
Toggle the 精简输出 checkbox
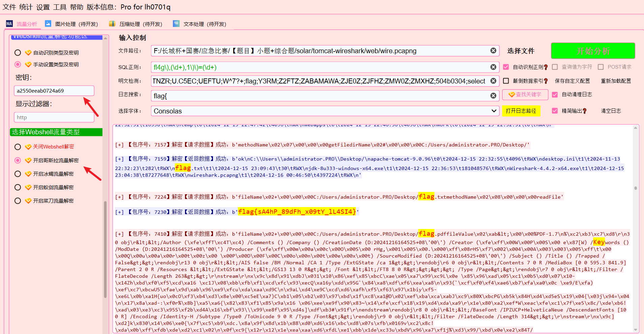point(555,111)
